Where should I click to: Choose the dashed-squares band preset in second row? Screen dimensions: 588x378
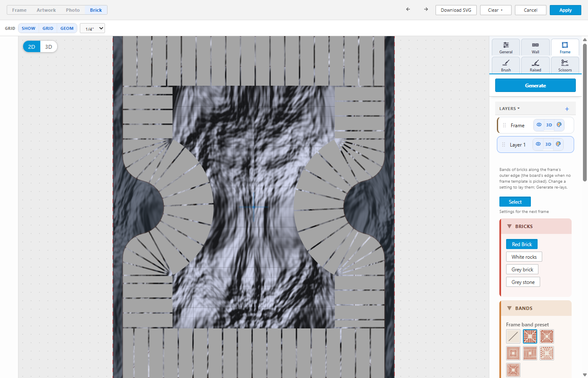pyautogui.click(x=547, y=353)
